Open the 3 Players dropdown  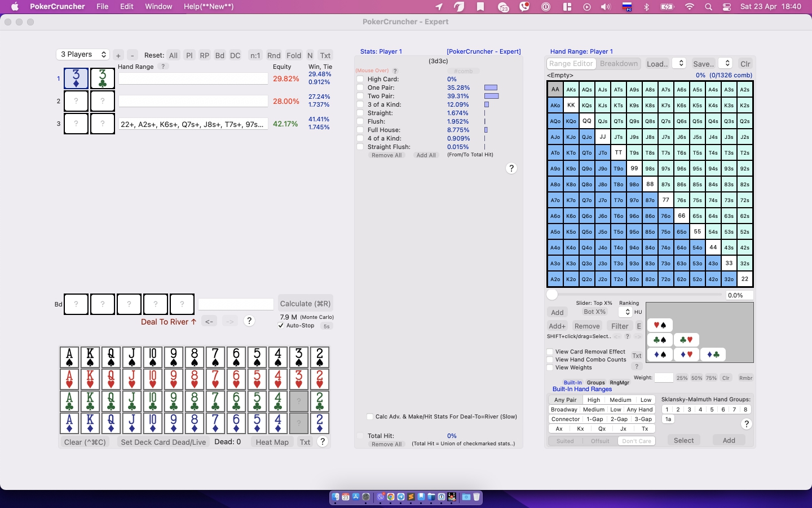coord(83,54)
